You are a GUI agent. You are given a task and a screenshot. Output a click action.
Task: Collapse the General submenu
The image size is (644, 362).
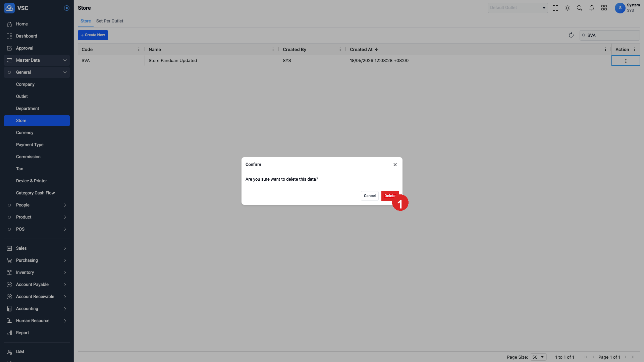(37, 72)
